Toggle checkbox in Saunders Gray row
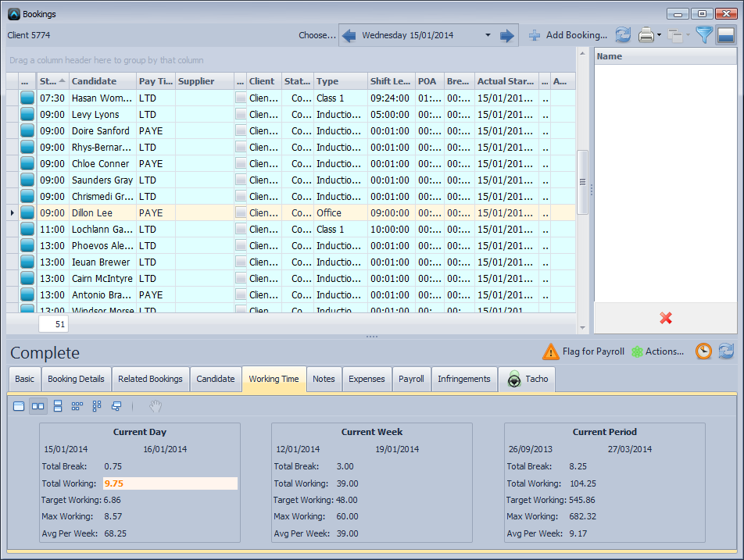 coord(241,180)
